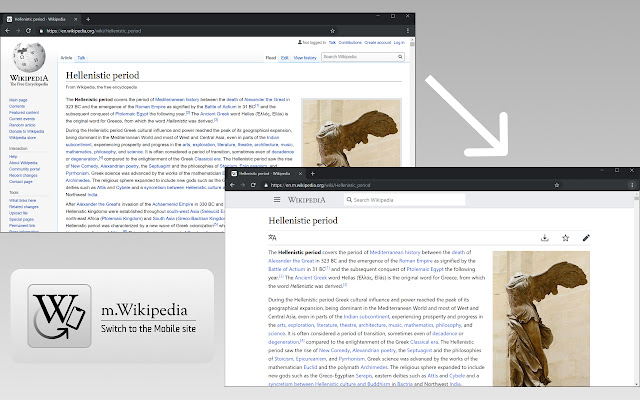Image resolution: width=640 pixels, height=400 pixels.
Task: Click the Create account link on desktop Wikipedia
Action: 378,42
